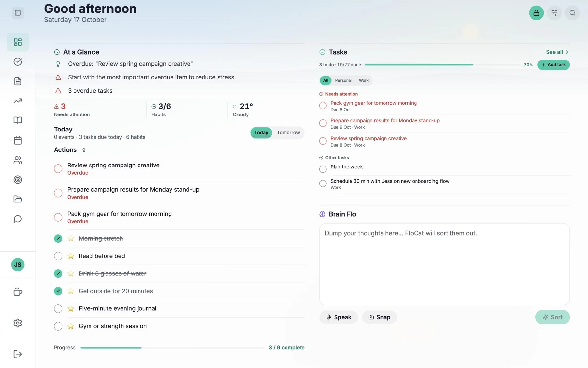The height and width of the screenshot is (368, 588).
Task: Click the Add task button
Action: (x=553, y=65)
